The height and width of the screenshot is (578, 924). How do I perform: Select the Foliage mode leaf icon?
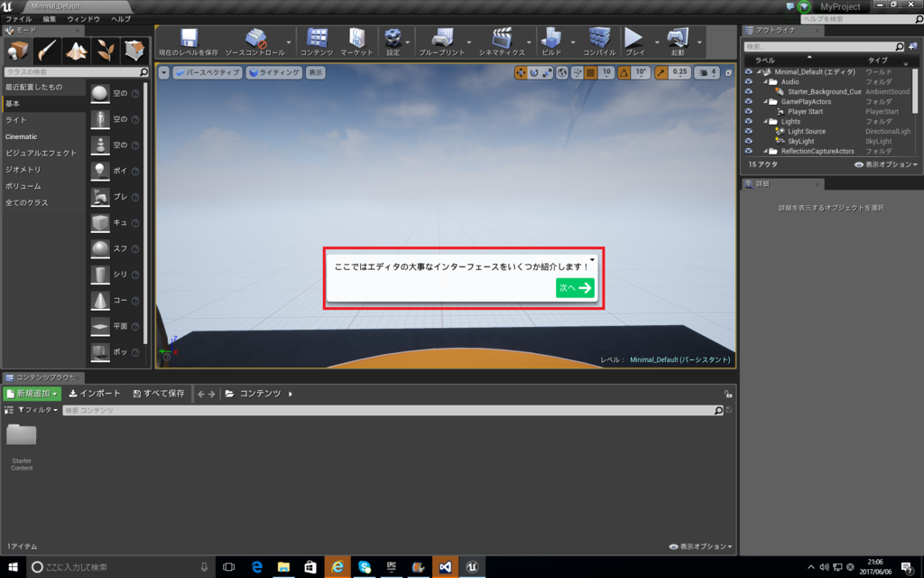pos(105,51)
